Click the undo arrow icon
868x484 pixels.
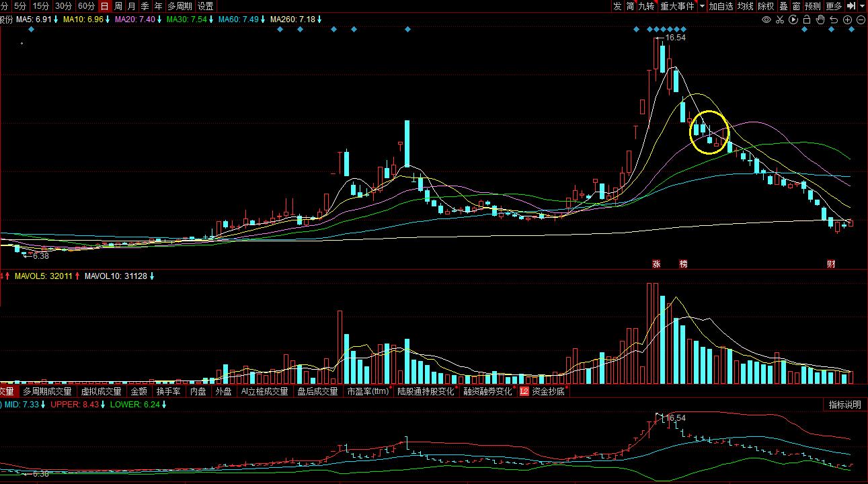[x=834, y=20]
